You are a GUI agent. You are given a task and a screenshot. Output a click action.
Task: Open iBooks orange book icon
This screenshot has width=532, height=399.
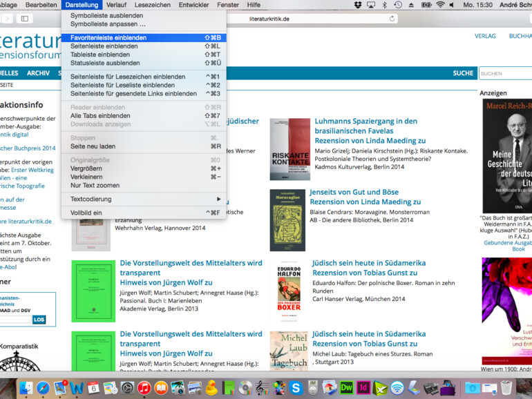161,388
